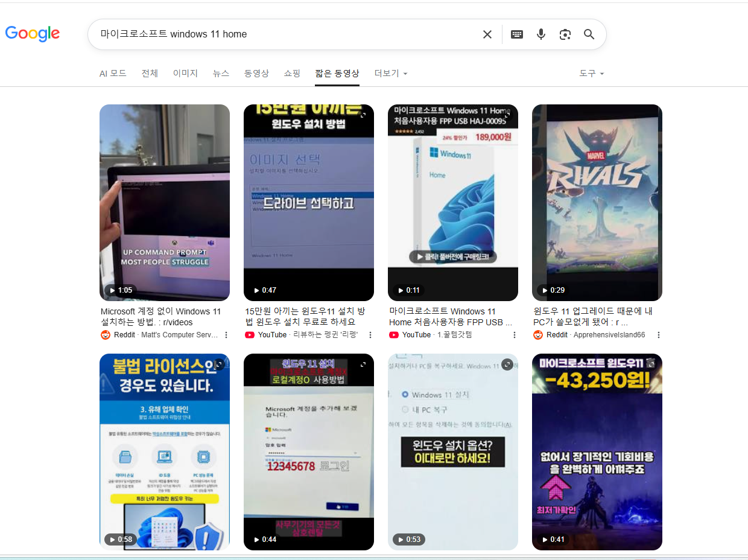748x560 pixels.
Task: Open search by image camera icon
Action: (565, 34)
